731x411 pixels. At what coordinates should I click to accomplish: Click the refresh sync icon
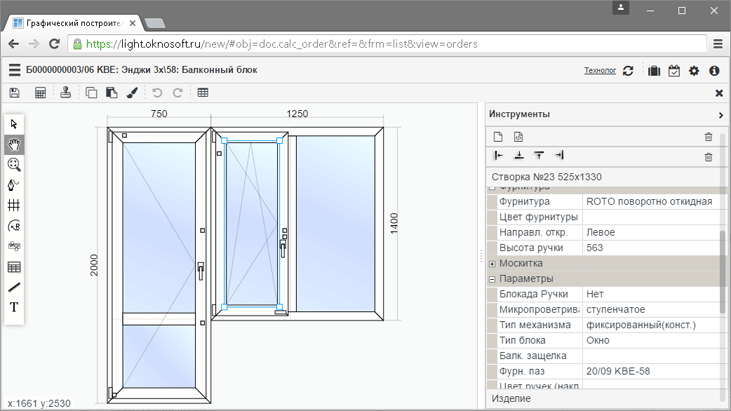pos(628,71)
